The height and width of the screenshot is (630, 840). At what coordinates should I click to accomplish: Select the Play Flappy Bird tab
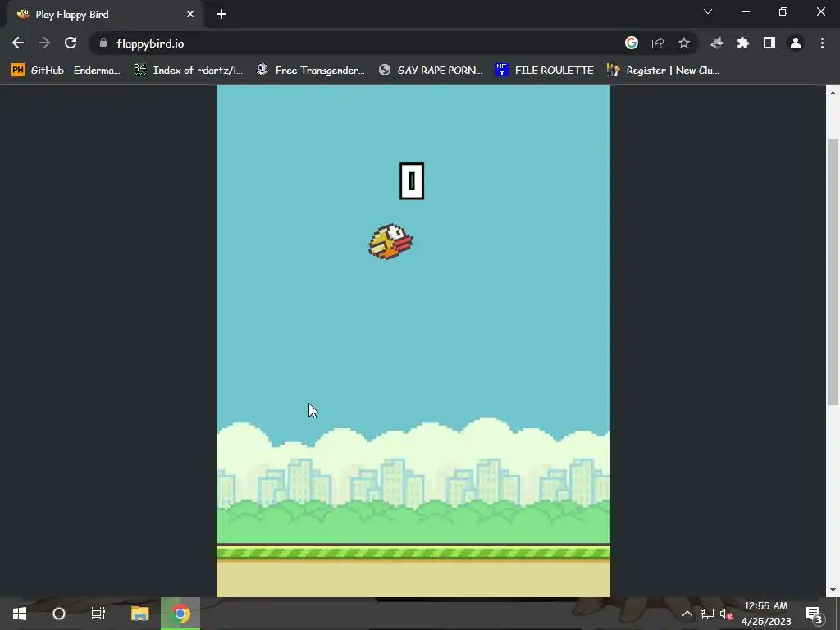click(104, 15)
